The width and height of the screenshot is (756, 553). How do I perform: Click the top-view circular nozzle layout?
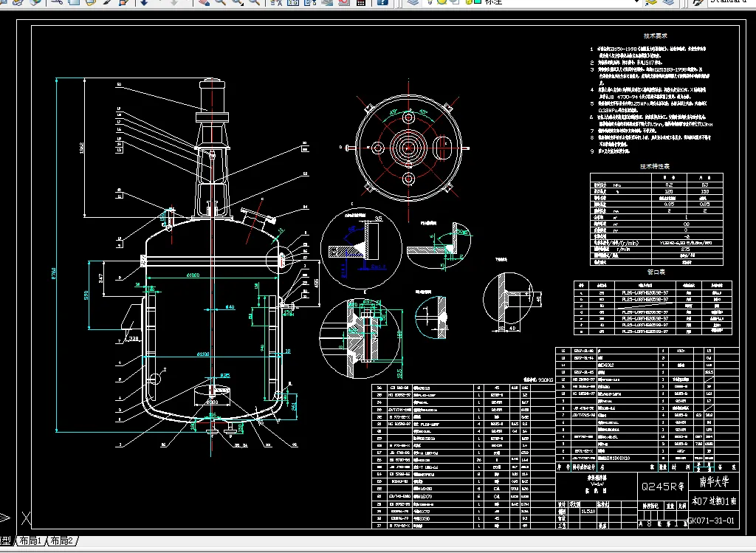(x=408, y=148)
